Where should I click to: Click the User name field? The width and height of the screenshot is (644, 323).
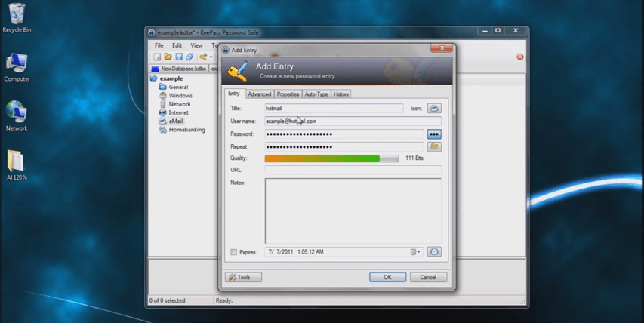[x=353, y=121]
